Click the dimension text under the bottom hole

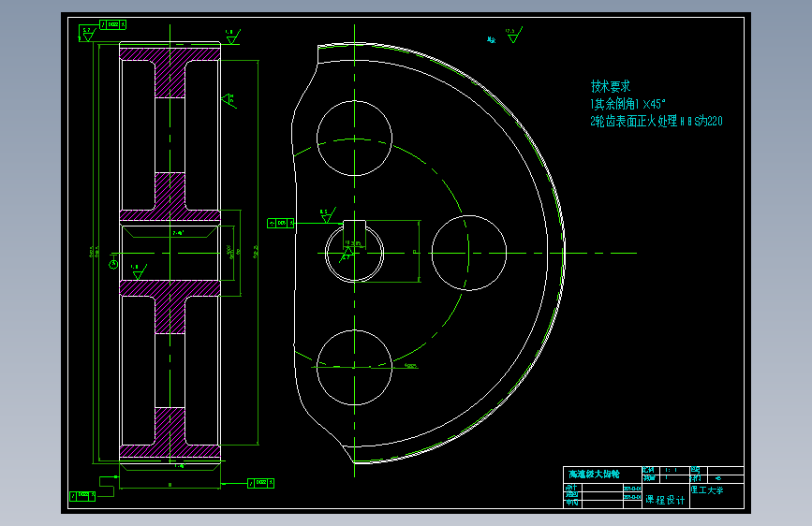pyautogui.click(x=411, y=366)
